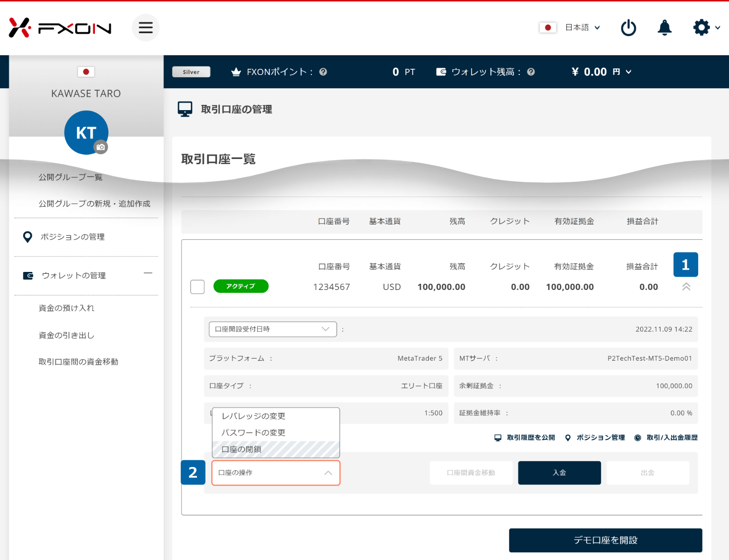Open 公開グループ一覧 menu item
Viewport: 729px width, 560px height.
coord(70,177)
